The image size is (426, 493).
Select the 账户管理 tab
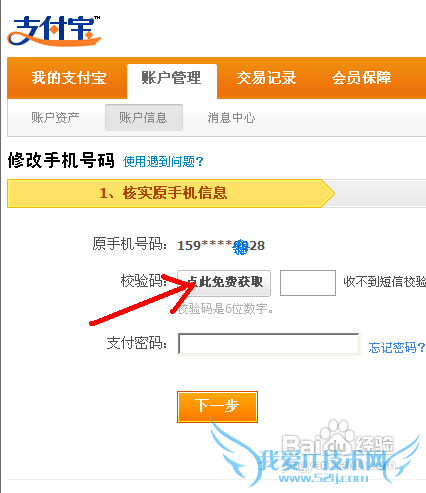tap(172, 78)
